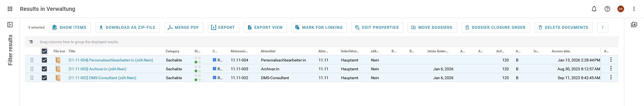Click the Delete Documents button

[x=563, y=27]
